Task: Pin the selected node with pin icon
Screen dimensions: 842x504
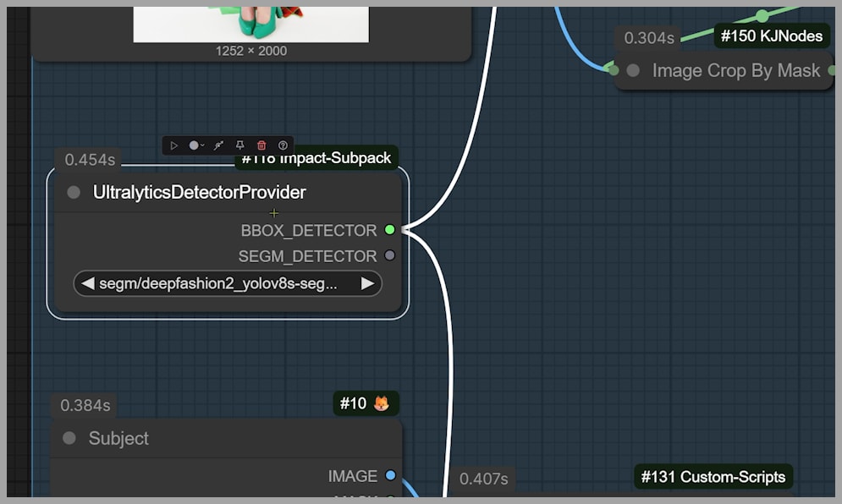Action: pos(240,145)
